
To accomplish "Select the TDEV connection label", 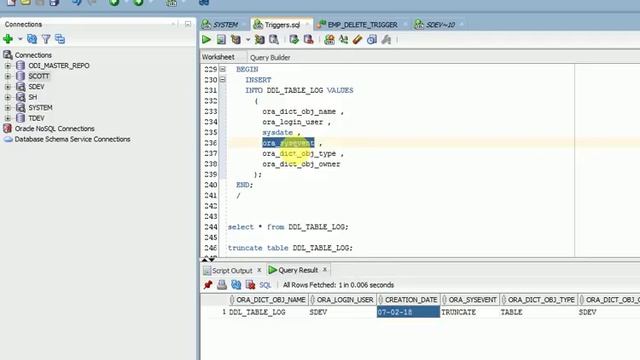I will coord(36,118).
